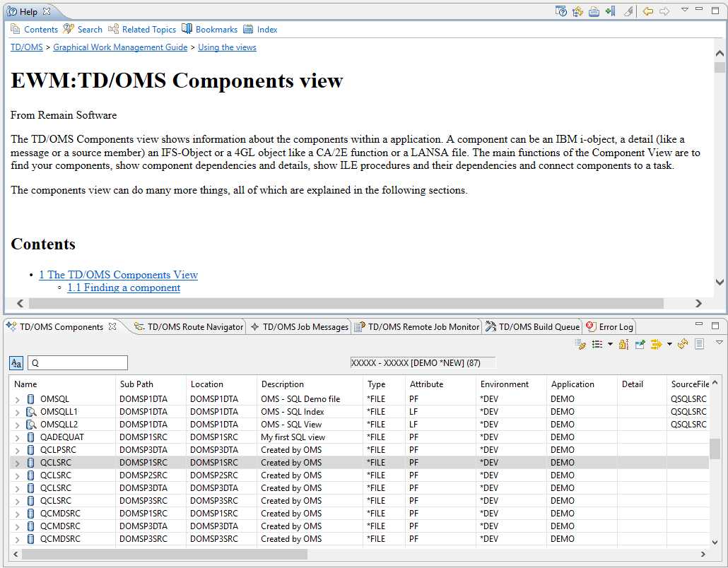Close the TD/OMS Components tab
Image resolution: width=728 pixels, height=568 pixels.
[x=112, y=326]
